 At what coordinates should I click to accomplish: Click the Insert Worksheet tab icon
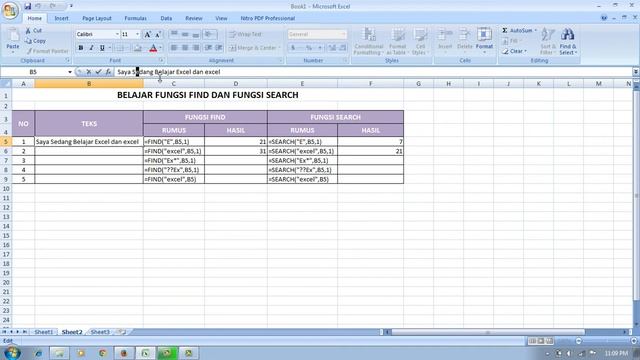coord(121,332)
